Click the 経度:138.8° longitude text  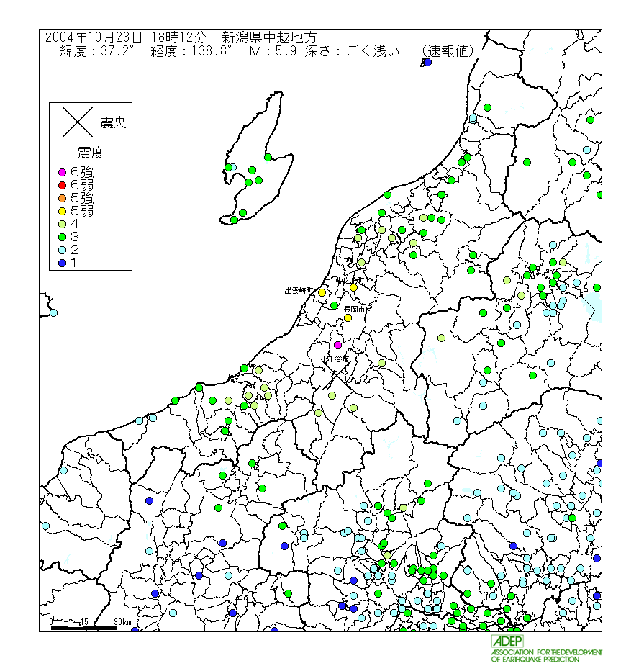click(x=191, y=51)
